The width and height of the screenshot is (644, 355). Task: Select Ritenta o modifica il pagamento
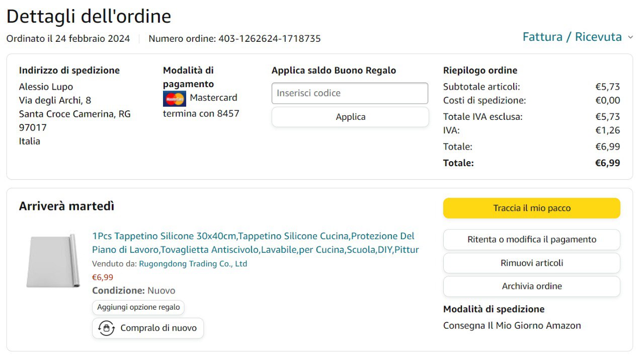531,240
